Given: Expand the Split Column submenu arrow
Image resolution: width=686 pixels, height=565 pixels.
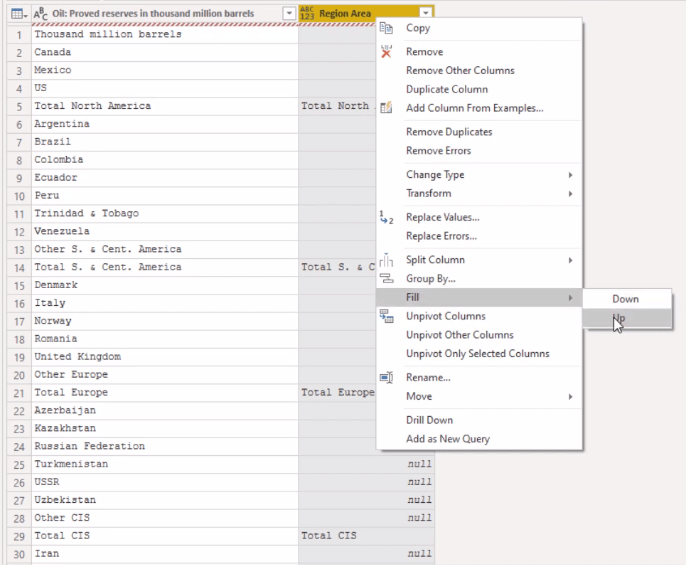Looking at the screenshot, I should tap(570, 260).
